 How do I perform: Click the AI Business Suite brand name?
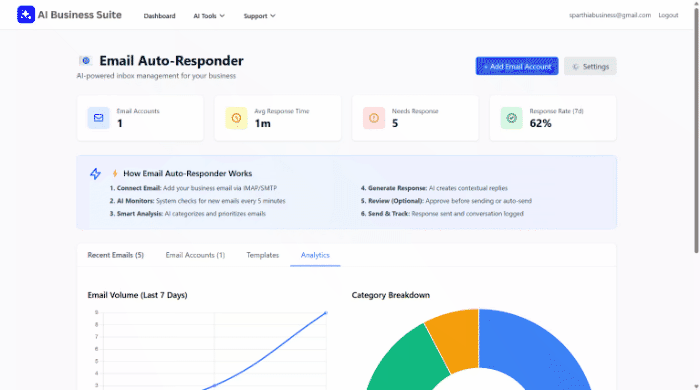pyautogui.click(x=79, y=15)
